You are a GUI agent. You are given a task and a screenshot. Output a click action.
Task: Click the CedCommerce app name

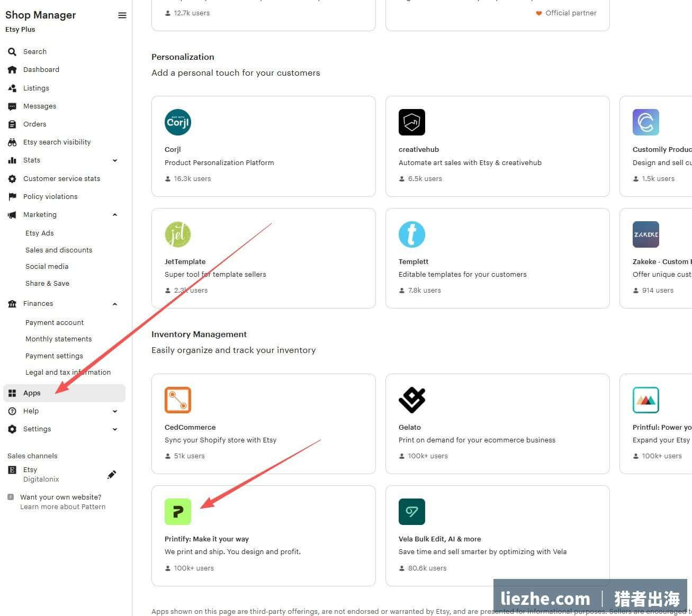(190, 428)
